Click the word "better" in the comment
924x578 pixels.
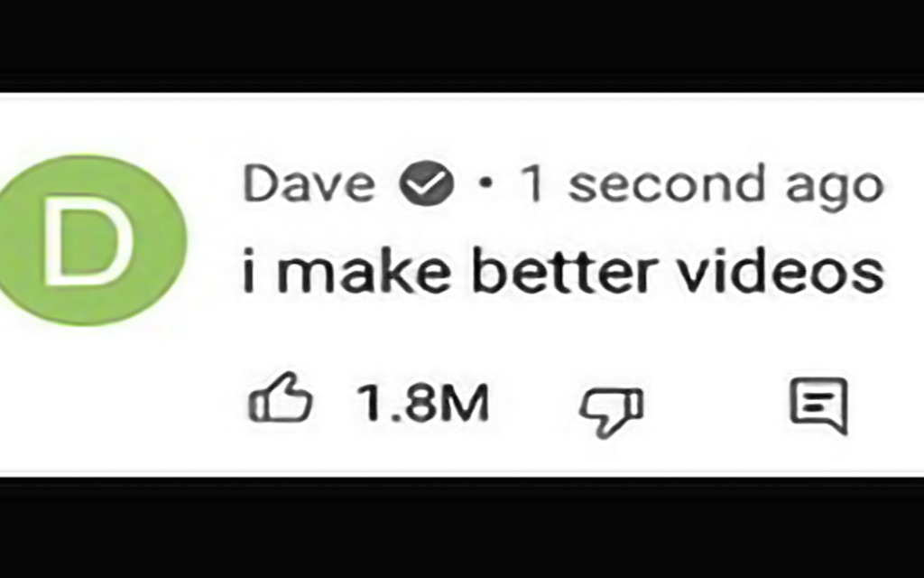point(565,271)
